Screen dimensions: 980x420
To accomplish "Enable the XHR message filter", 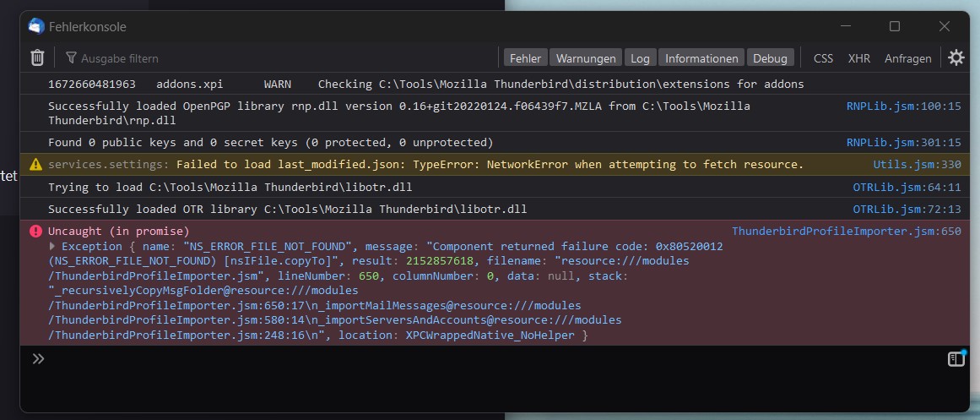I will (x=859, y=58).
